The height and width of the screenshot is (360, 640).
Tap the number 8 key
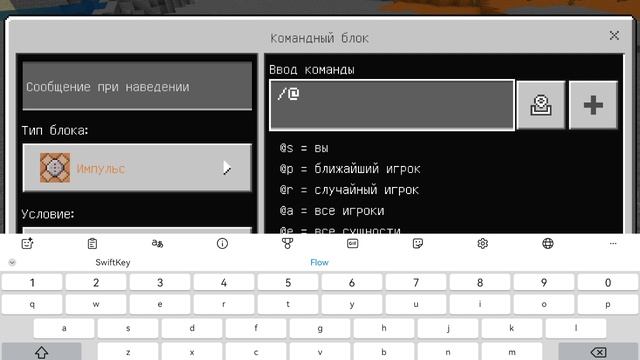pyautogui.click(x=480, y=282)
